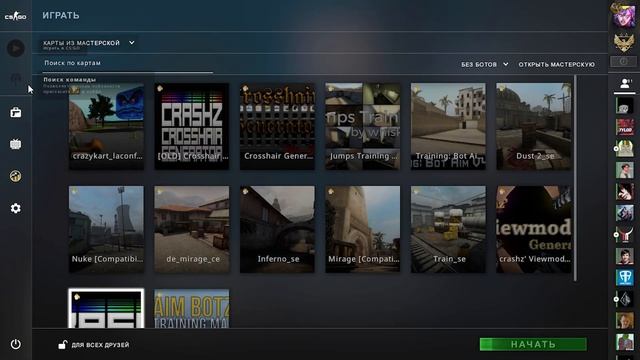Toggle the lobby open-lock icon
Screen dimensions: 640x360
point(62,344)
